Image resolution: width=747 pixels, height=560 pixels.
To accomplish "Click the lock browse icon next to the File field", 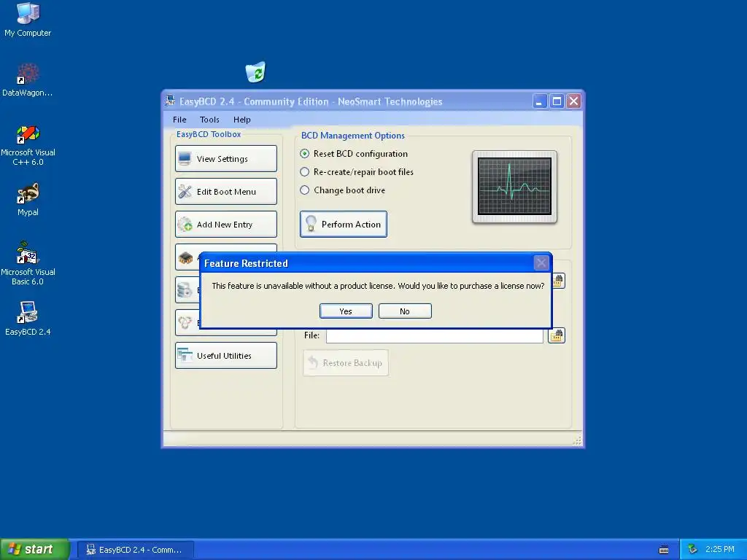I will 557,335.
